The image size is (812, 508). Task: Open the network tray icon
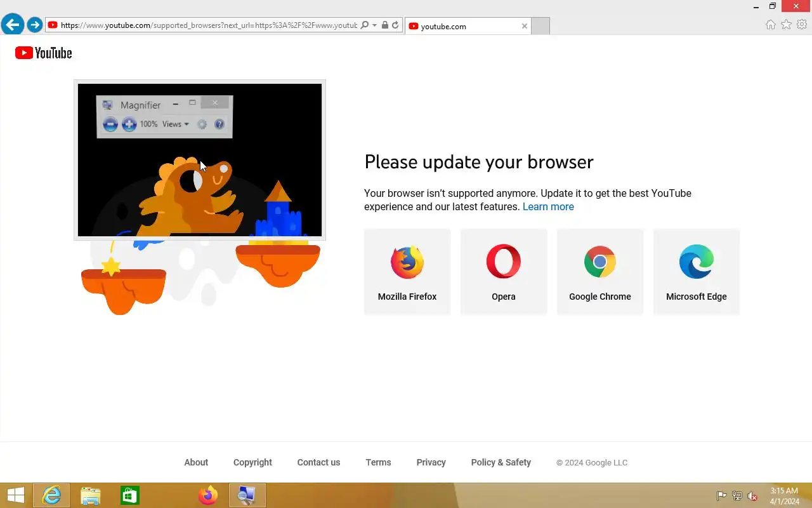coord(737,496)
